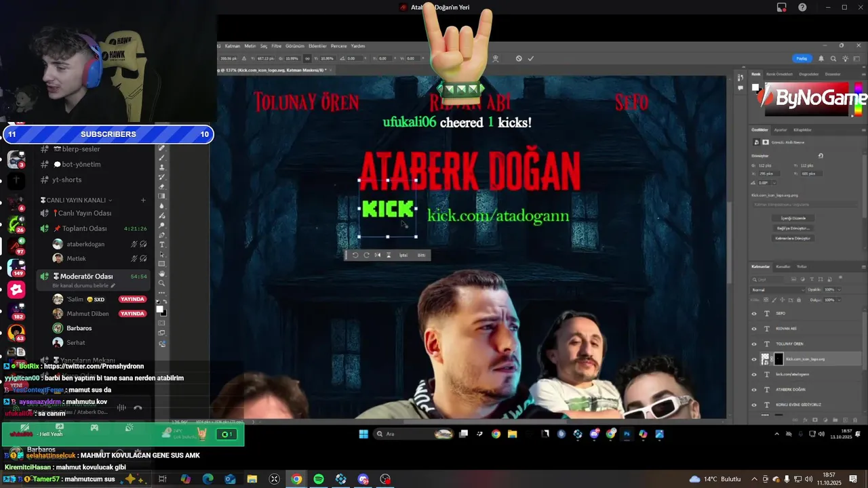This screenshot has width=868, height=488.
Task: Switch to the Kanallar tab
Action: pos(783,266)
